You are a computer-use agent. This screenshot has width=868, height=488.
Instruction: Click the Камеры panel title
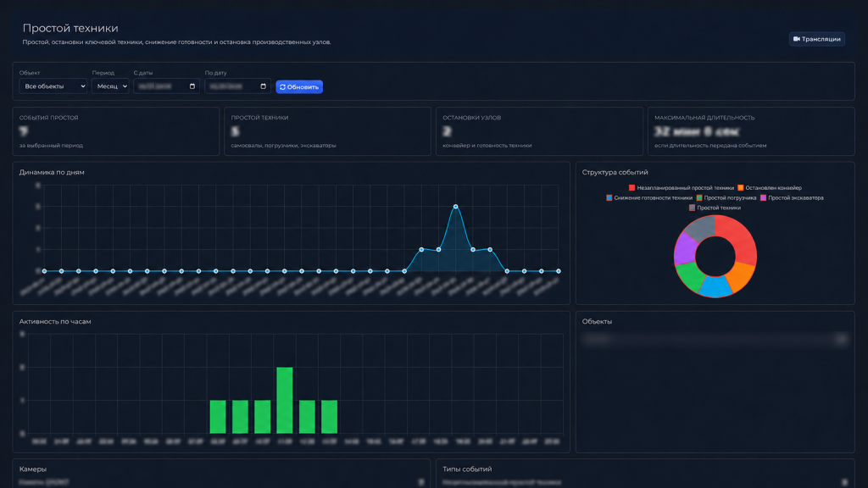point(33,469)
